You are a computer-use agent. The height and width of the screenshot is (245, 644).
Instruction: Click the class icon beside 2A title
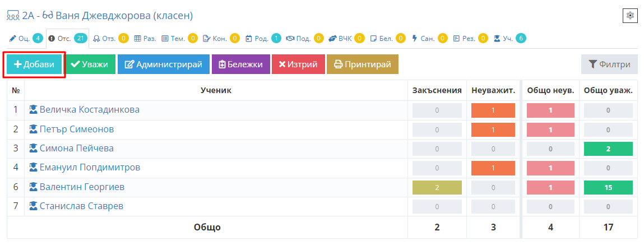point(12,16)
